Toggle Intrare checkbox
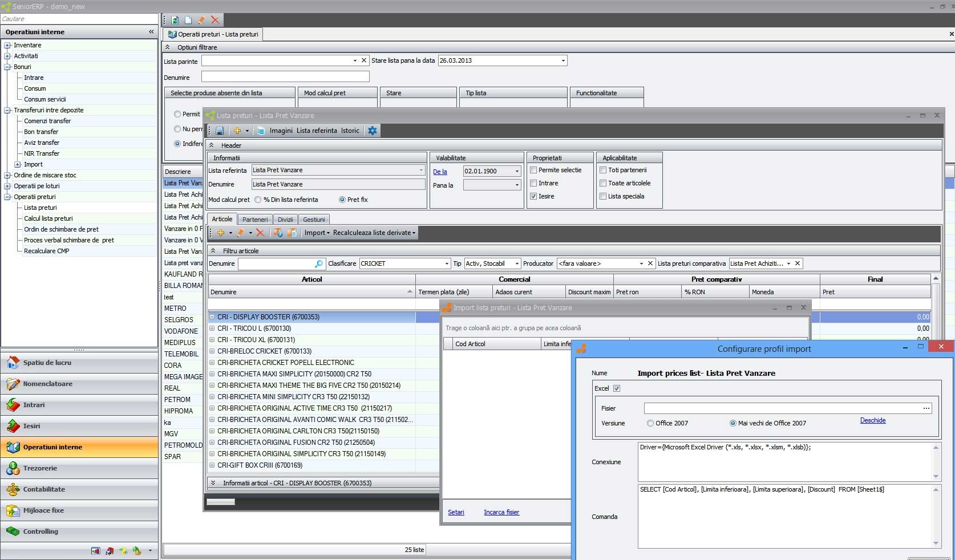The height and width of the screenshot is (560, 955). pos(533,183)
